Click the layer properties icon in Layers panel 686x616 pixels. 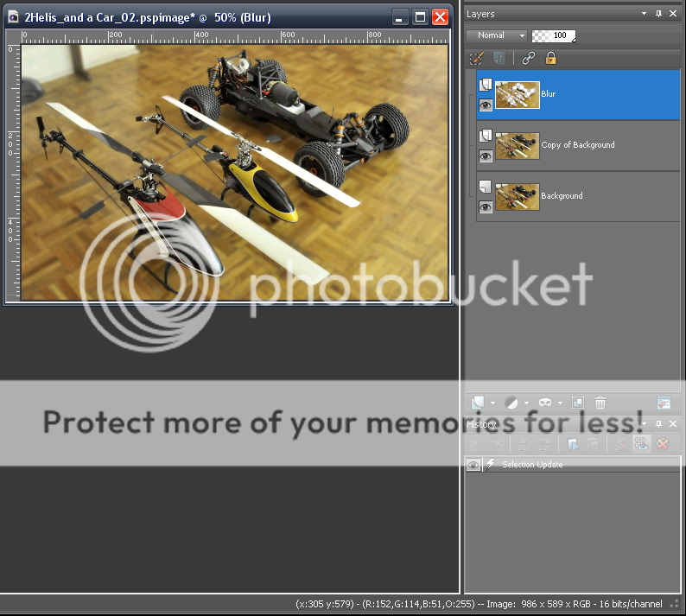click(x=664, y=403)
